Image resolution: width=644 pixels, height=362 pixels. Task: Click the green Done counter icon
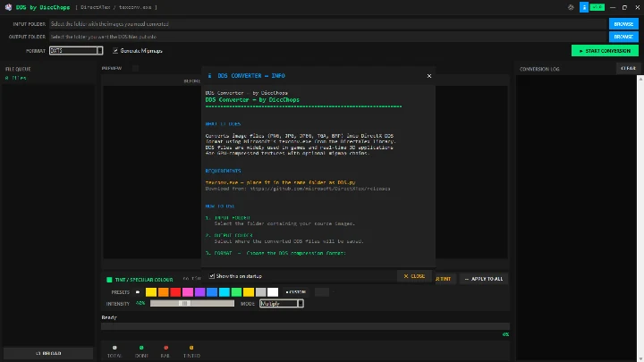(x=141, y=348)
